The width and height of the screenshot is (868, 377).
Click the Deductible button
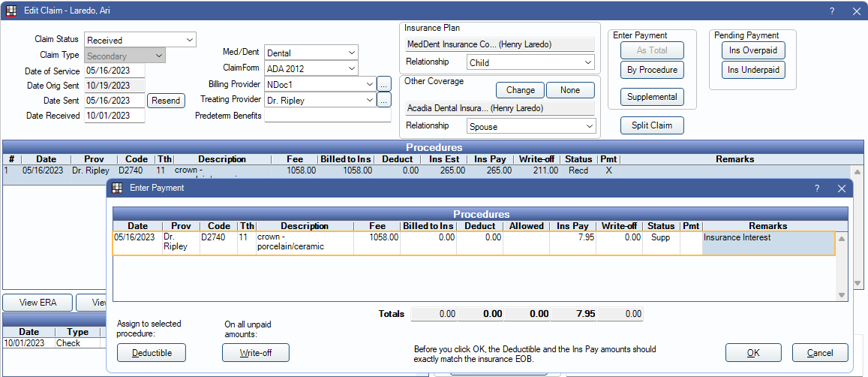(151, 353)
